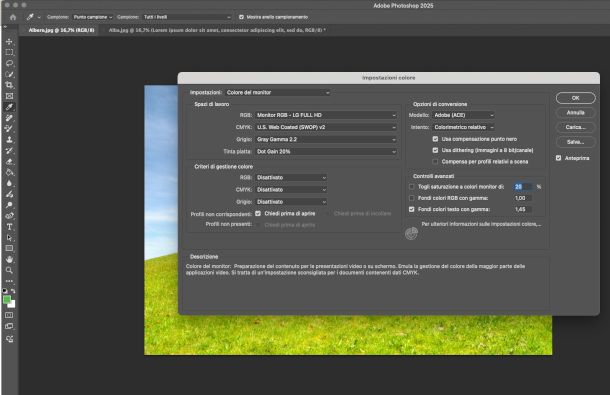Enable Togli saturazione a colori monitor
Image resolution: width=610 pixels, height=395 pixels.
click(412, 187)
